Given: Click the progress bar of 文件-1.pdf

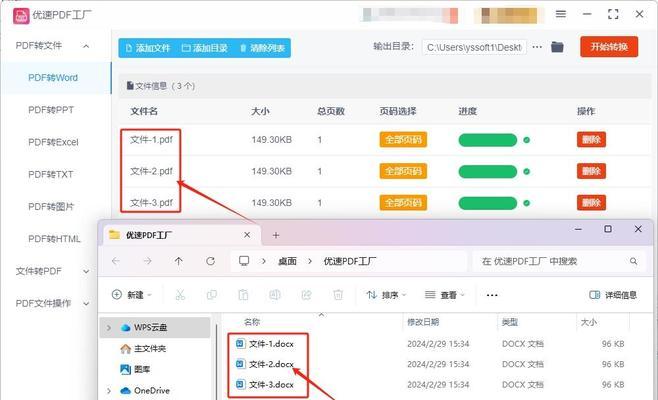Looking at the screenshot, I should click(488, 140).
